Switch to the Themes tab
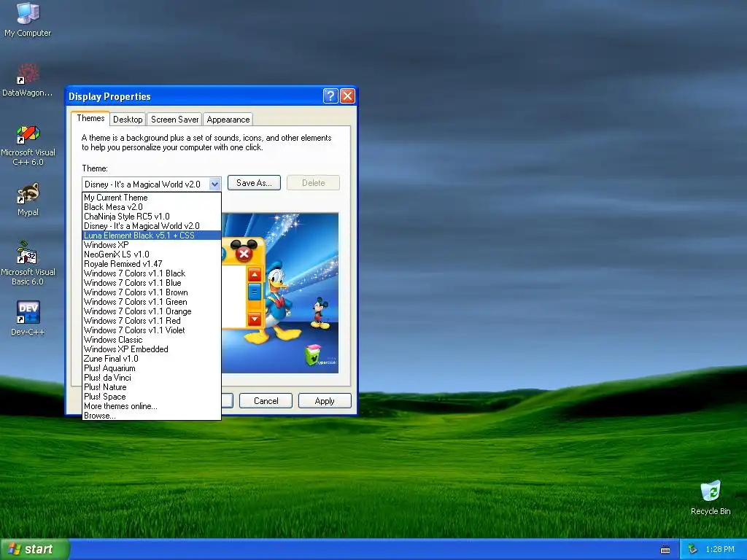The width and height of the screenshot is (747, 560). coord(90,118)
